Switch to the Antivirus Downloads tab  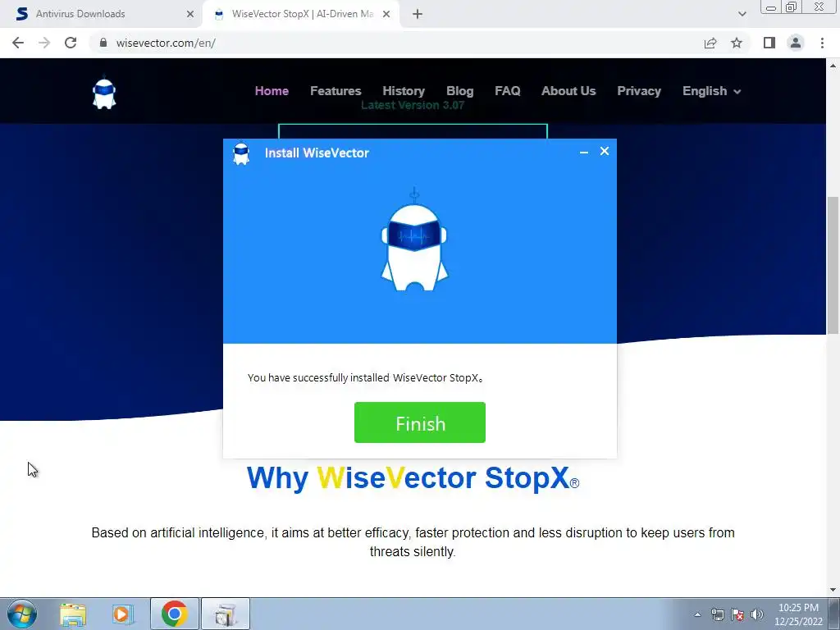click(102, 14)
